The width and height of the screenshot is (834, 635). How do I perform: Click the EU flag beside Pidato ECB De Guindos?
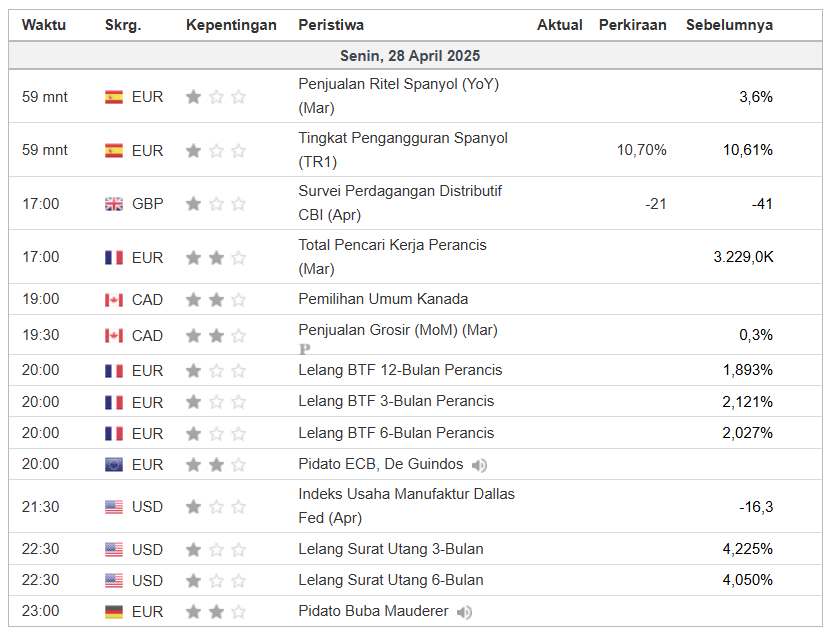pos(114,465)
